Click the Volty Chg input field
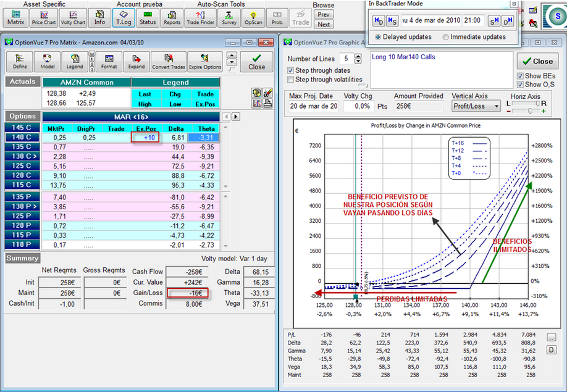 point(358,106)
